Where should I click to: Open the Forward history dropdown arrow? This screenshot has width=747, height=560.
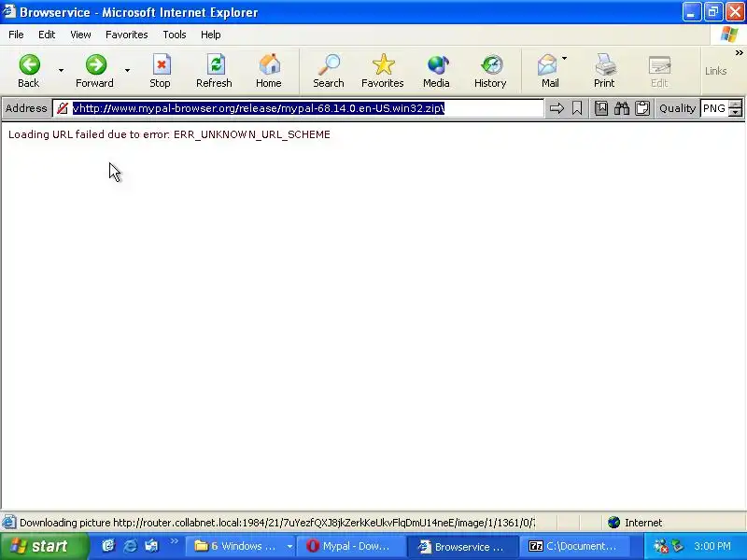click(x=127, y=71)
